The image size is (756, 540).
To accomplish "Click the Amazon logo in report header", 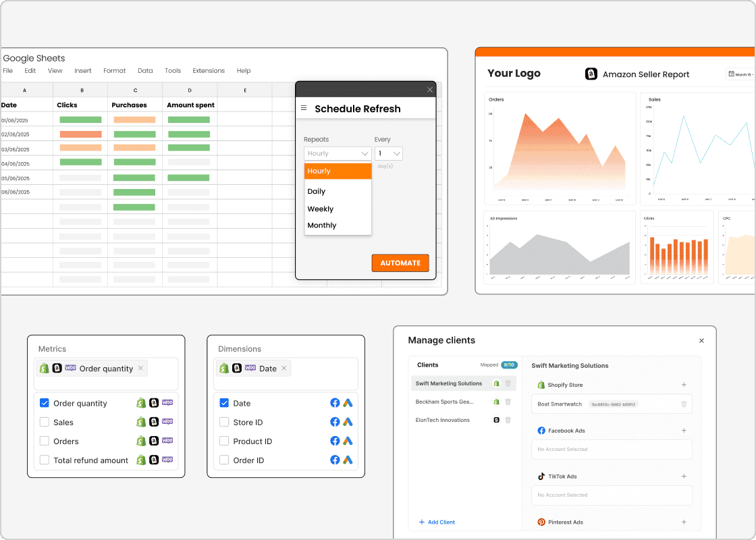I will tap(591, 74).
